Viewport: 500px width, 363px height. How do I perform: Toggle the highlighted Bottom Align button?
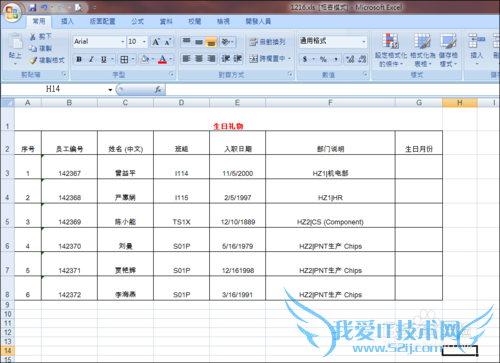pyautogui.click(x=211, y=42)
